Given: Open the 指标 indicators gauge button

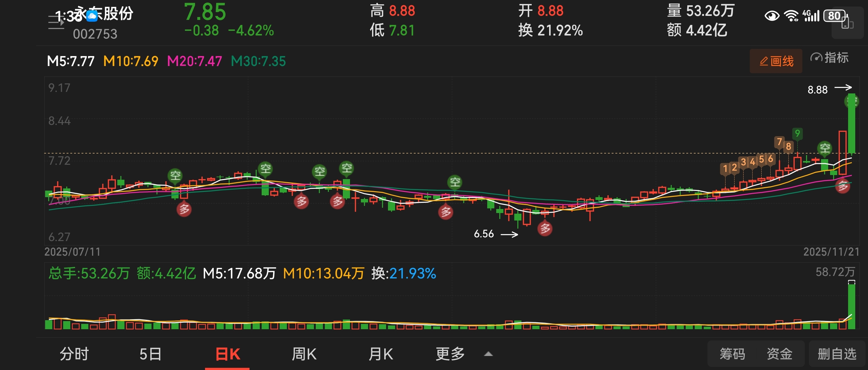Looking at the screenshot, I should 829,58.
